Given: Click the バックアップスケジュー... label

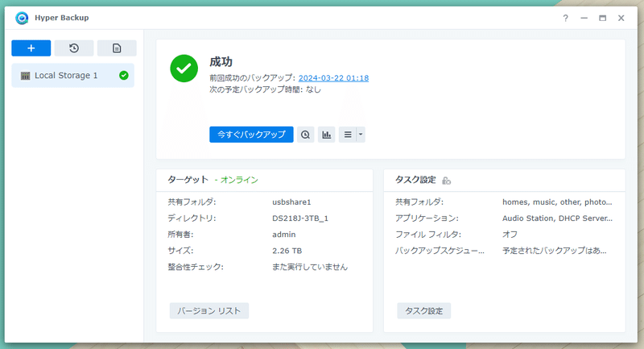Looking at the screenshot, I should (440, 251).
